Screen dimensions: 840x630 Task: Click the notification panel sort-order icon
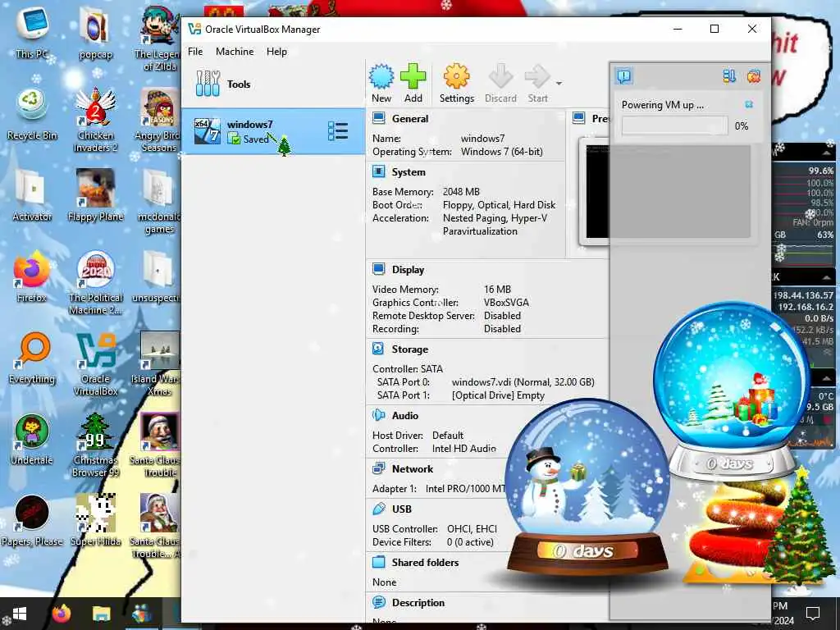[x=729, y=76]
